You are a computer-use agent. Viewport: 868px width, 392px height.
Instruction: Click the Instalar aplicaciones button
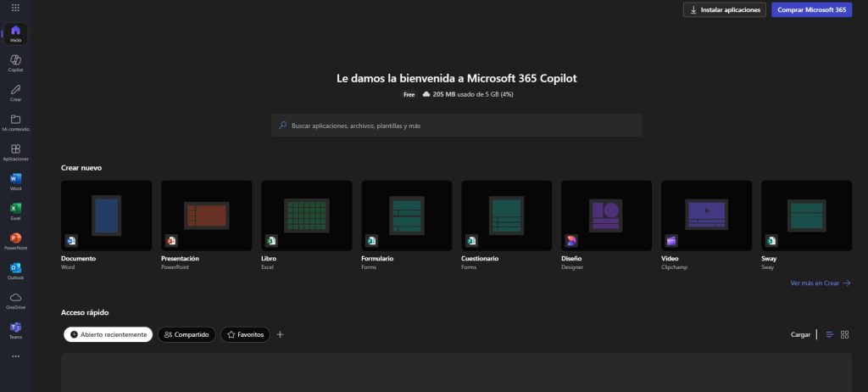725,9
